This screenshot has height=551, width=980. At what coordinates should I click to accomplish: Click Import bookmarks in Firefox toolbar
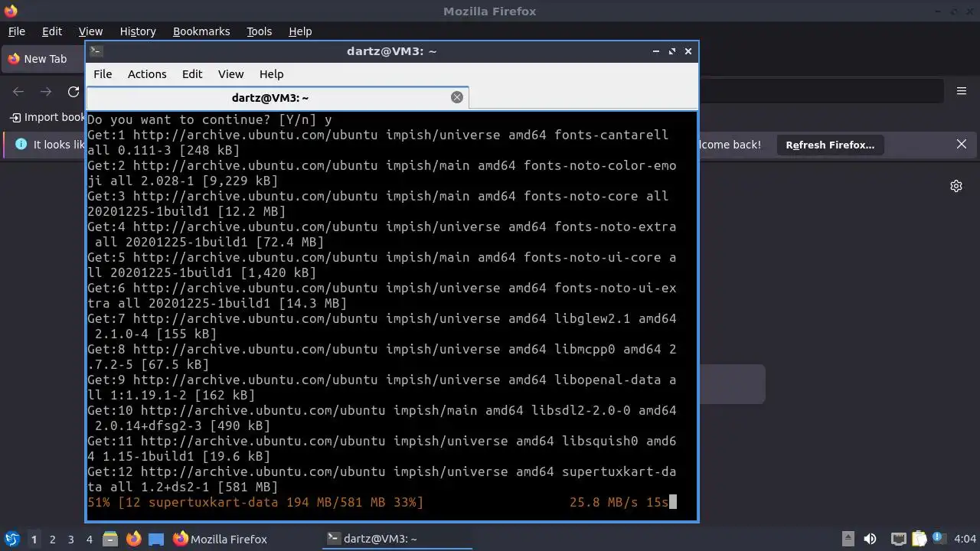pyautogui.click(x=47, y=117)
